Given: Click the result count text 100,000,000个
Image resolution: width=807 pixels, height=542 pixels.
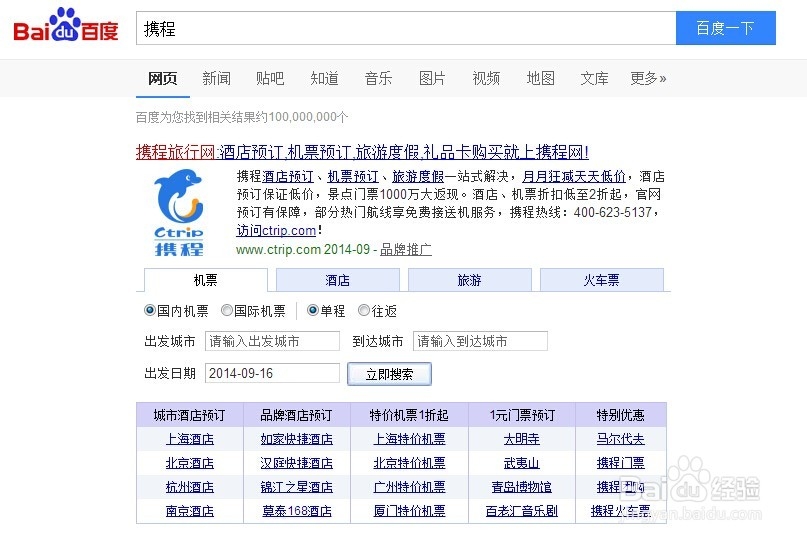Looking at the screenshot, I should point(308,117).
